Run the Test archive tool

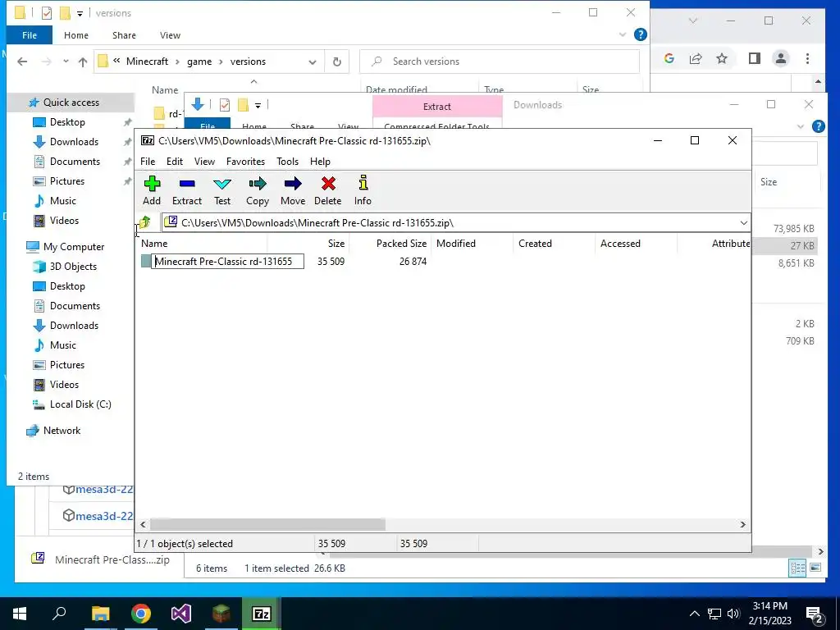pos(222,190)
